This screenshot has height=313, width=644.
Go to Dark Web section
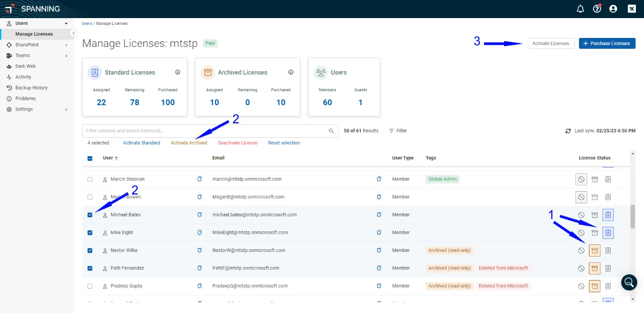click(25, 66)
